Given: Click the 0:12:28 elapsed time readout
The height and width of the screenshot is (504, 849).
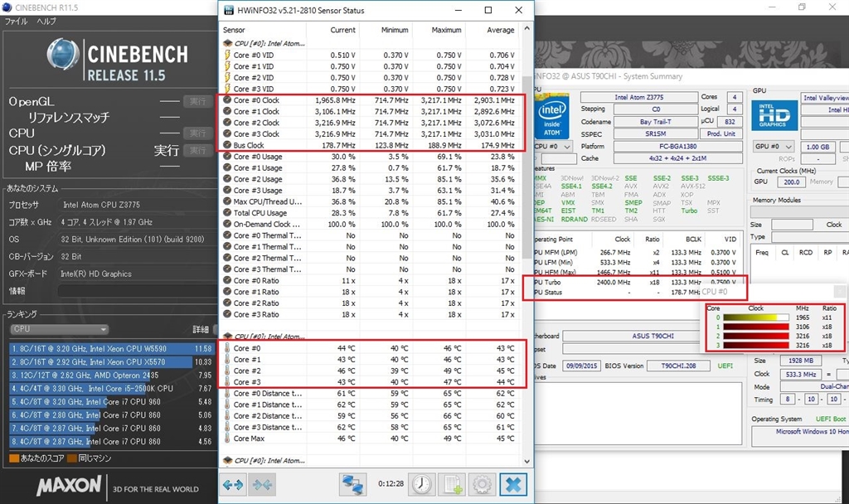Looking at the screenshot, I should pos(391,484).
